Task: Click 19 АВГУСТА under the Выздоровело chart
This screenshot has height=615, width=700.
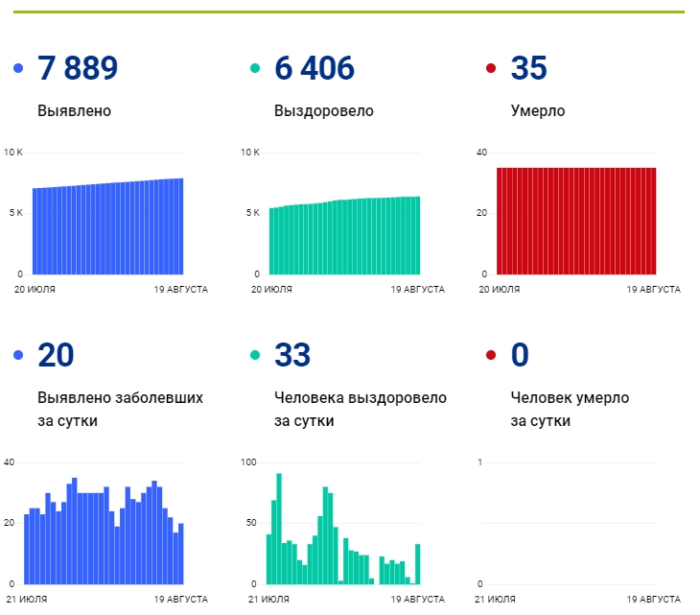Action: tap(417, 290)
